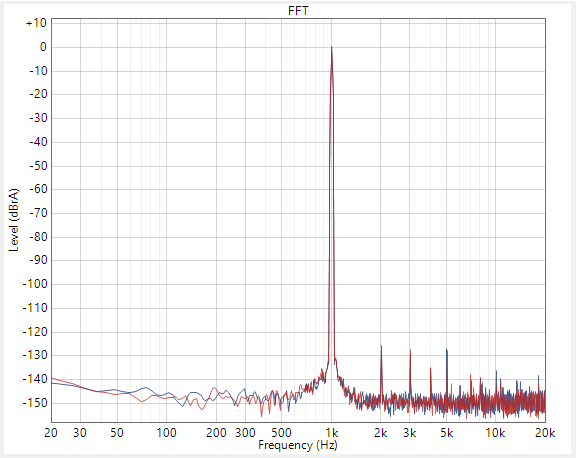The height and width of the screenshot is (458, 576).
Task: Click the 20 Hz frequency axis label
Action: [51, 433]
